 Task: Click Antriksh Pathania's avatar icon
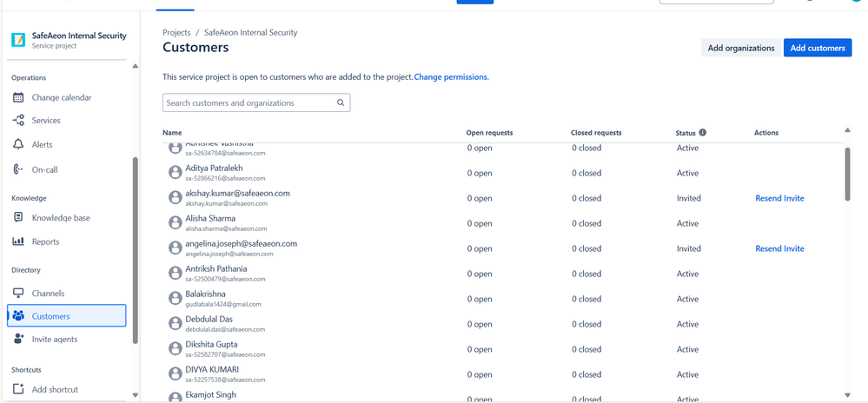[x=176, y=273]
